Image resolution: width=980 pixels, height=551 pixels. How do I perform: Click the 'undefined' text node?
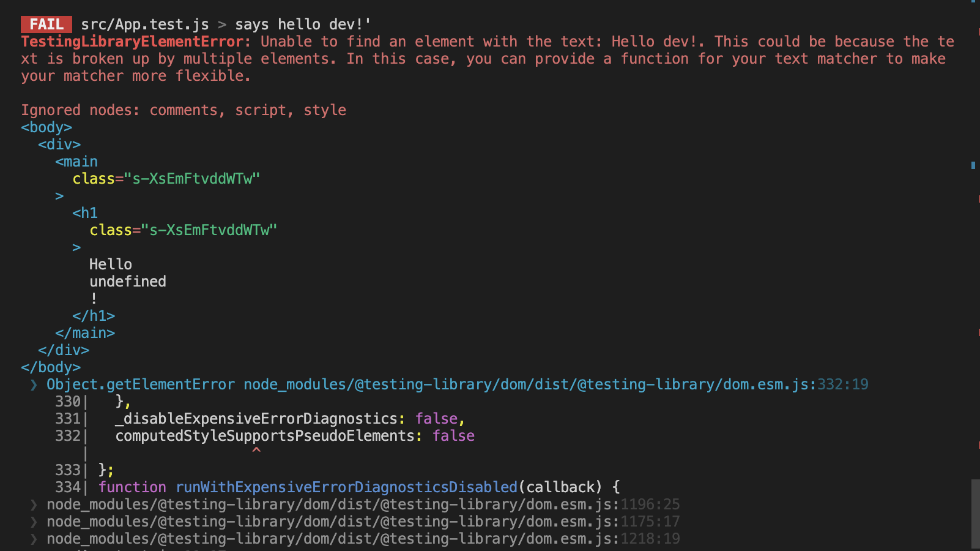coord(128,282)
